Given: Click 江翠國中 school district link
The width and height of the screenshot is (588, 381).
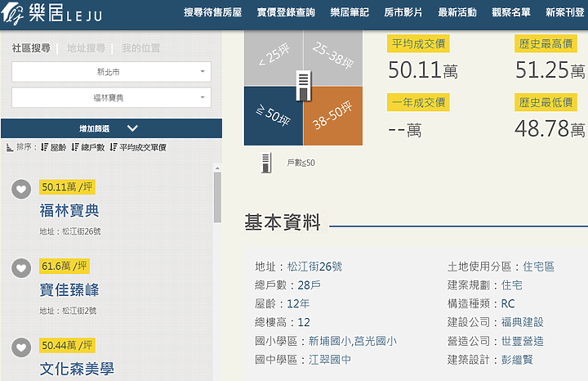Looking at the screenshot, I should pyautogui.click(x=330, y=360).
